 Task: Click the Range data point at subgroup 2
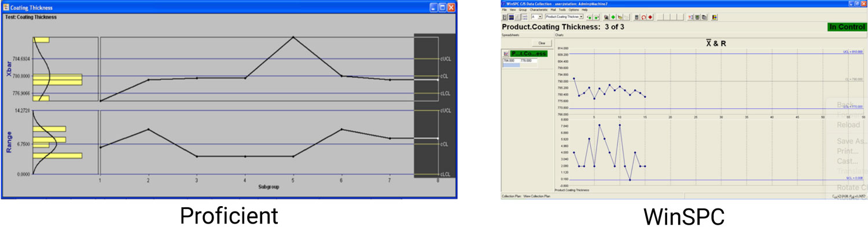pyautogui.click(x=149, y=129)
